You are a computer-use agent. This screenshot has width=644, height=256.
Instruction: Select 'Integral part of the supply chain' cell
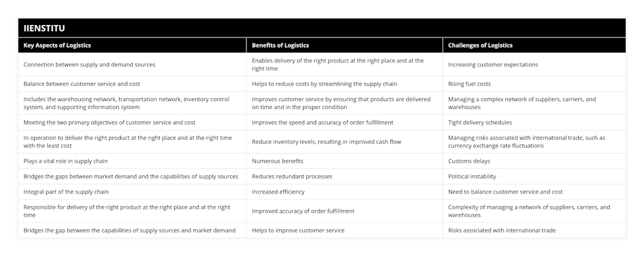coord(132,192)
